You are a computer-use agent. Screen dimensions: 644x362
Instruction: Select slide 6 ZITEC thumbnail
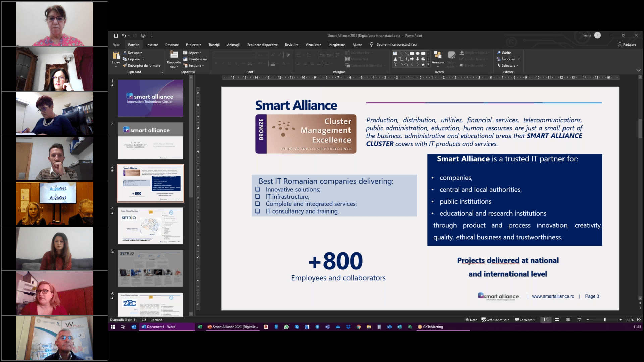click(x=151, y=304)
